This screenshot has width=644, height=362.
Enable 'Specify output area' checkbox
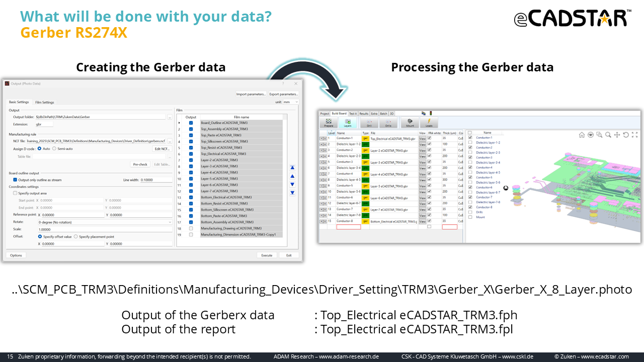pyautogui.click(x=15, y=193)
